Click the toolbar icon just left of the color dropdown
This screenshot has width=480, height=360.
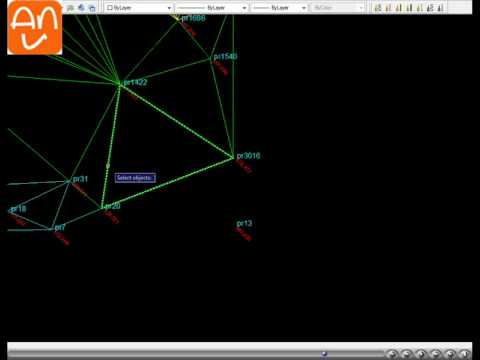click(92, 8)
